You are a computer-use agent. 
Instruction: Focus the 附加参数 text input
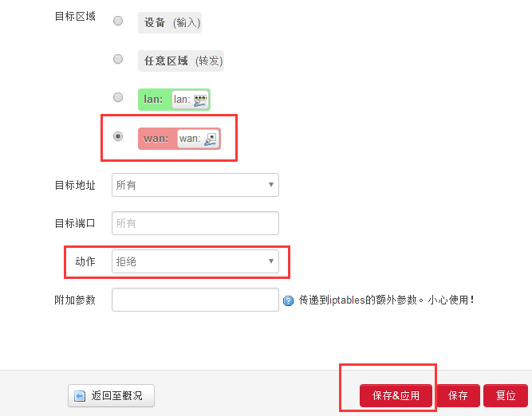195,300
